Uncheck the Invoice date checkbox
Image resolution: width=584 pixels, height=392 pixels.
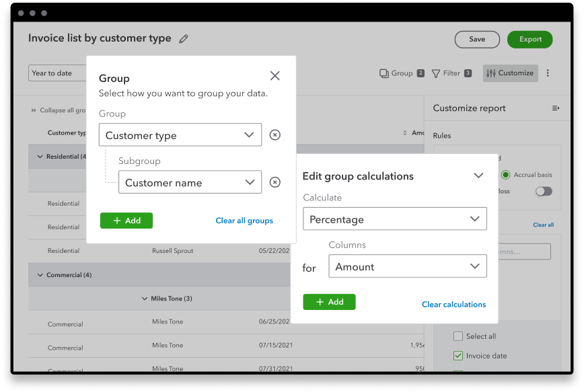458,356
